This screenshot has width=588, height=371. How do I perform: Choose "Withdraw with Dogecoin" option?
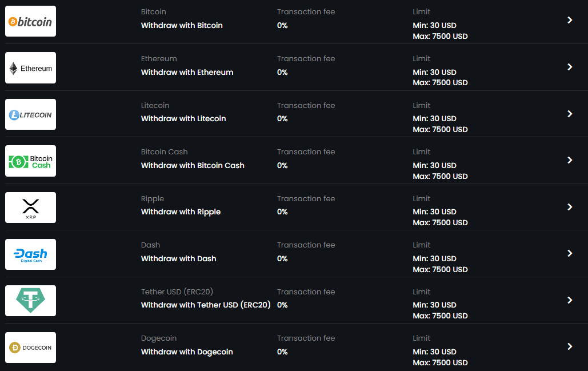(x=187, y=352)
